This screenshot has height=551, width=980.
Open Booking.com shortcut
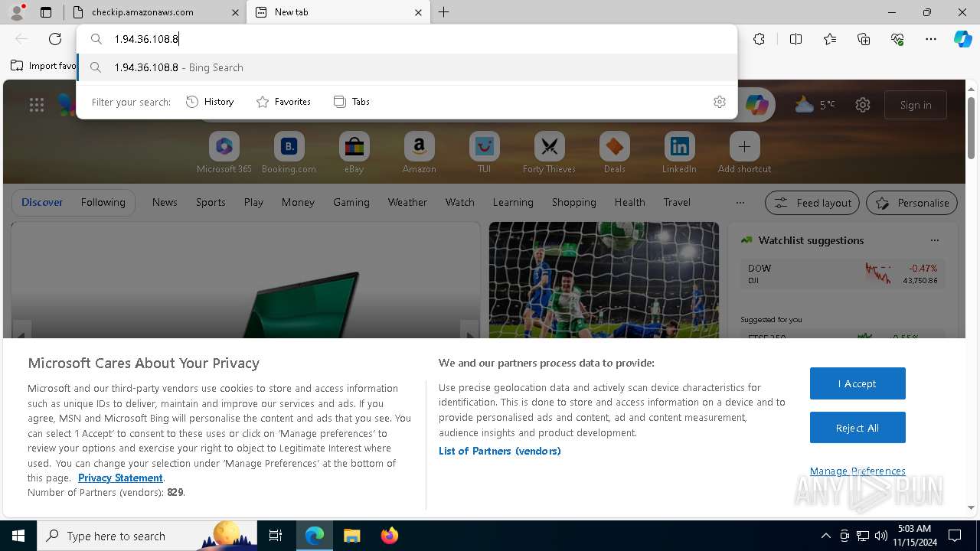pyautogui.click(x=289, y=153)
